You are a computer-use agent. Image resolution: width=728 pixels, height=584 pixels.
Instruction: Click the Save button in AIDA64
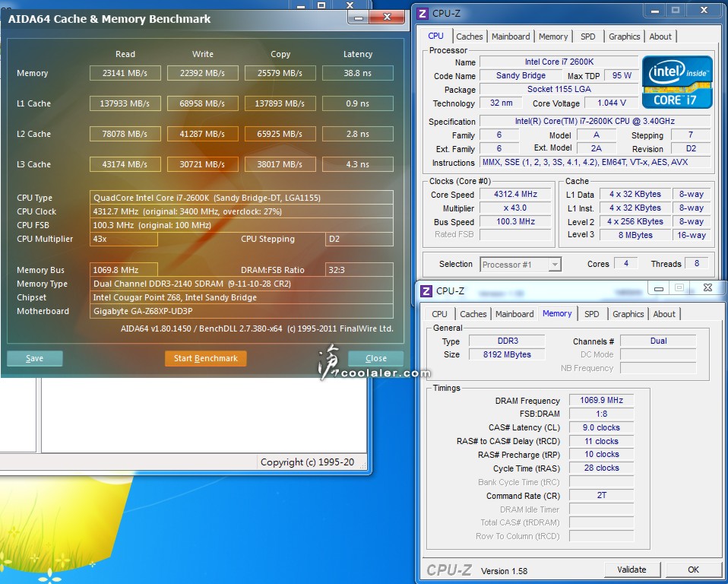pyautogui.click(x=34, y=358)
